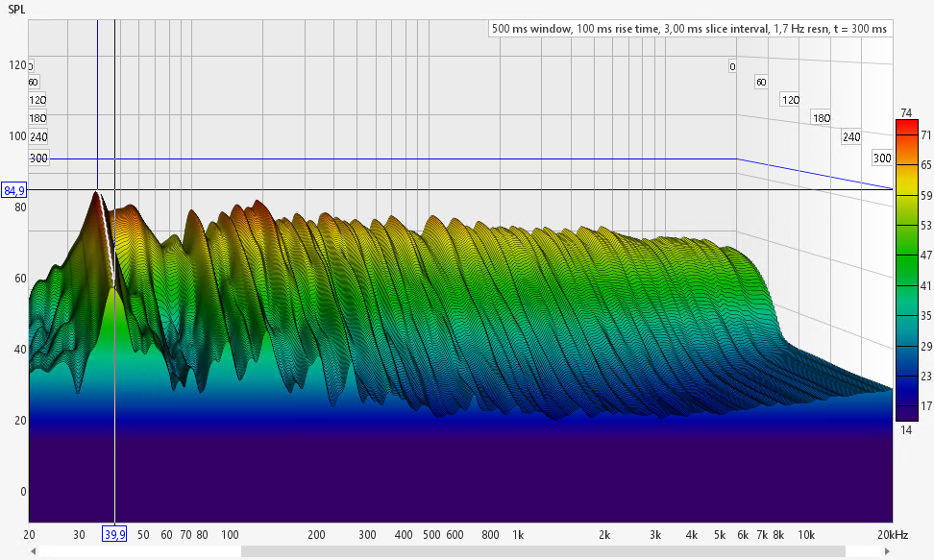Click the 1k label on the frequency axis
934x560 pixels.
518,535
